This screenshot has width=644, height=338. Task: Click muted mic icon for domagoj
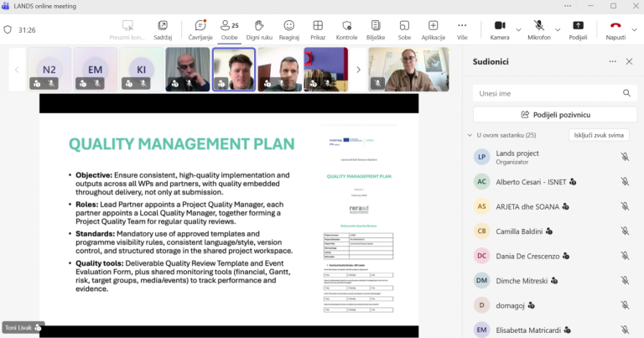coord(625,305)
